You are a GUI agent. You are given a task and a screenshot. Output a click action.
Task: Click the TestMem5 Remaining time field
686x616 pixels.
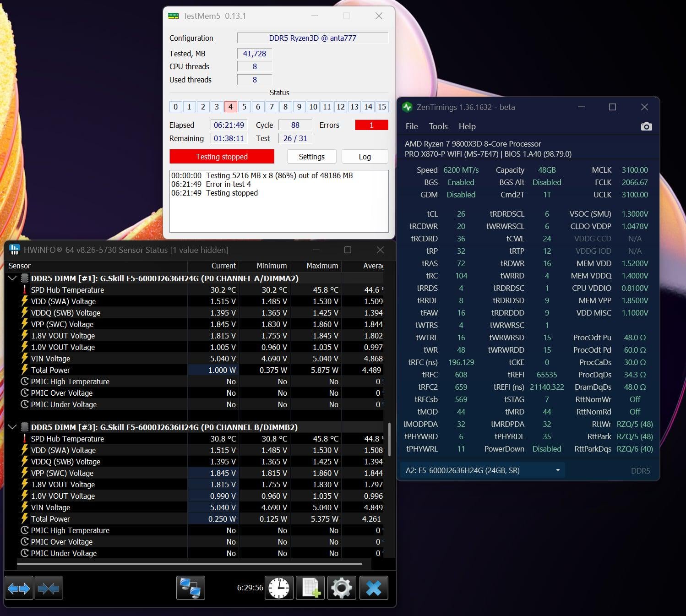click(229, 138)
